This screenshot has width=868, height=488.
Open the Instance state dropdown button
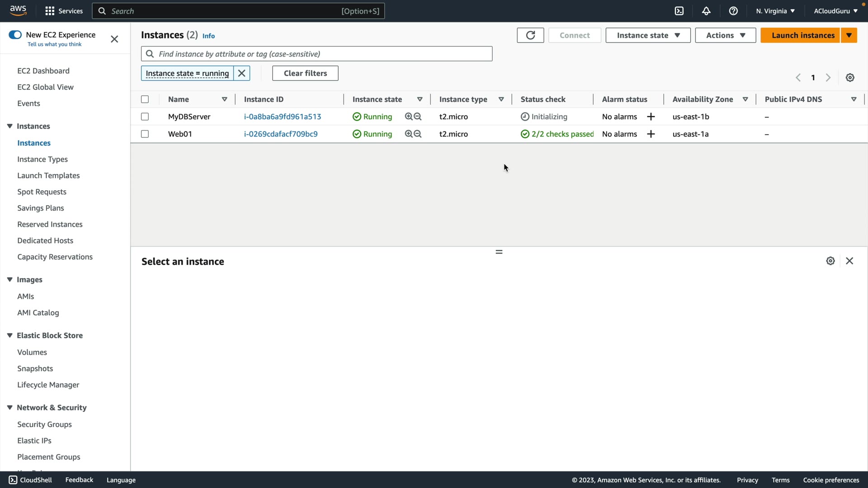click(x=648, y=35)
